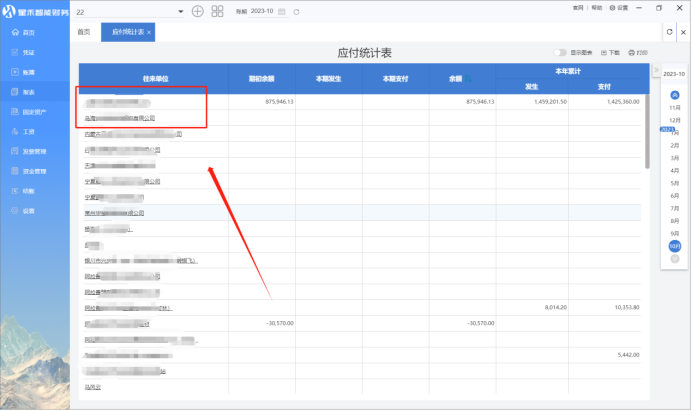Click the 本期支付 column header
The width and height of the screenshot is (692, 411).
(x=395, y=79)
